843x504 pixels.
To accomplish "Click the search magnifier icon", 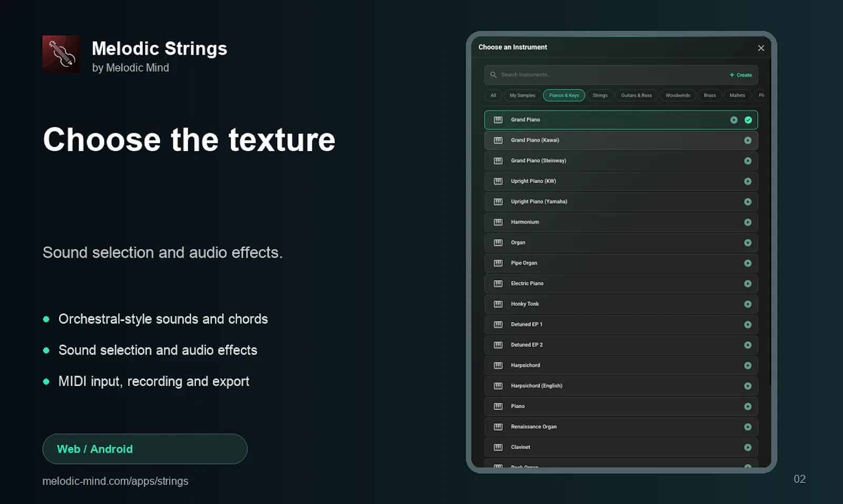I will 493,75.
